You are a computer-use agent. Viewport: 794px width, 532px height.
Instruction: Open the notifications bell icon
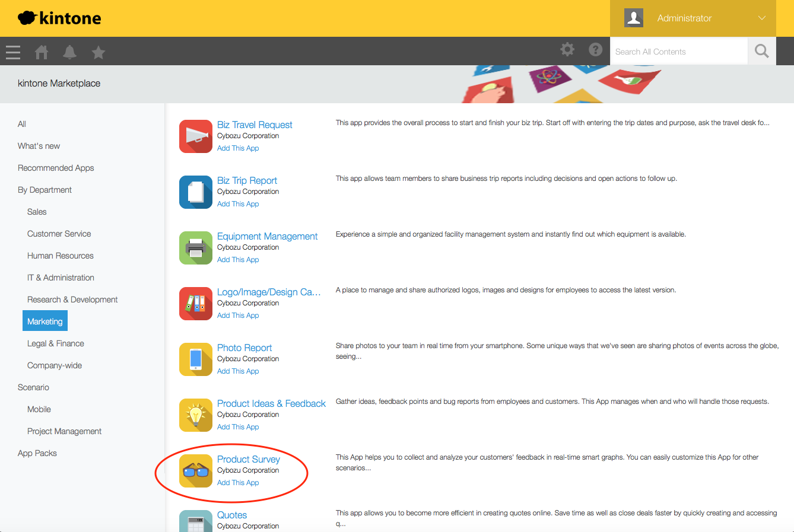[70, 52]
